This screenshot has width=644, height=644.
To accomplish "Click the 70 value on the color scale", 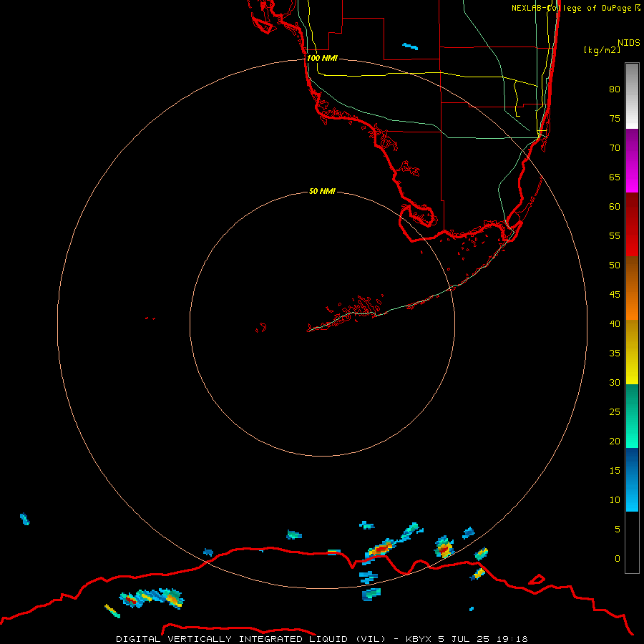I will click(615, 148).
